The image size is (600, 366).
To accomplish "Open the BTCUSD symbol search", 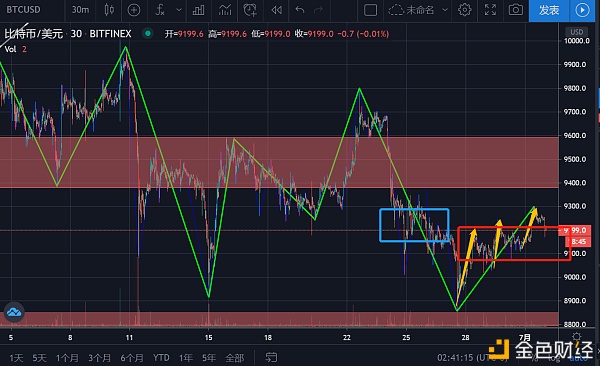I will pyautogui.click(x=23, y=10).
